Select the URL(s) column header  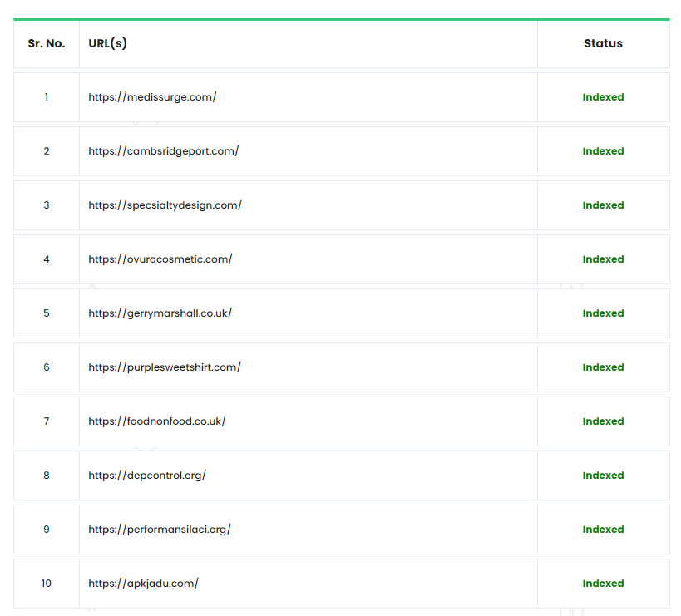click(108, 43)
